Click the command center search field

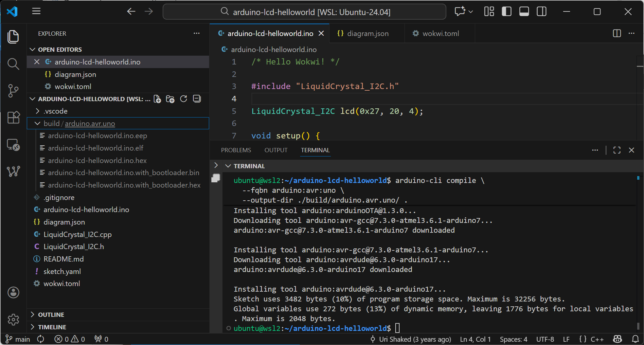[x=304, y=12]
